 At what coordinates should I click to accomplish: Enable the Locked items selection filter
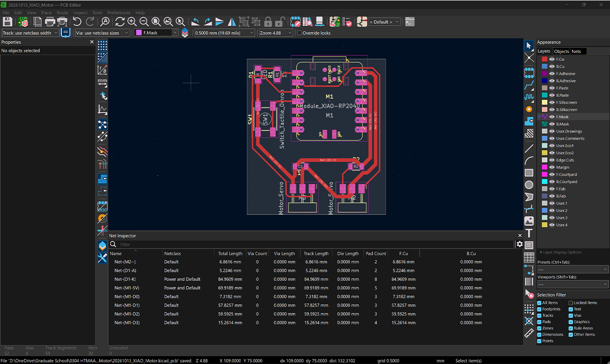pos(571,303)
